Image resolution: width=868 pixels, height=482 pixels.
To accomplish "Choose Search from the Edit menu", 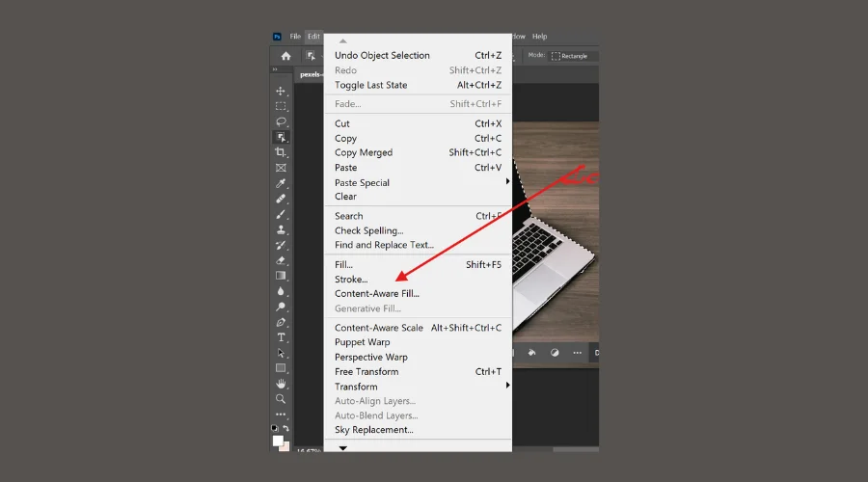I will (418, 216).
